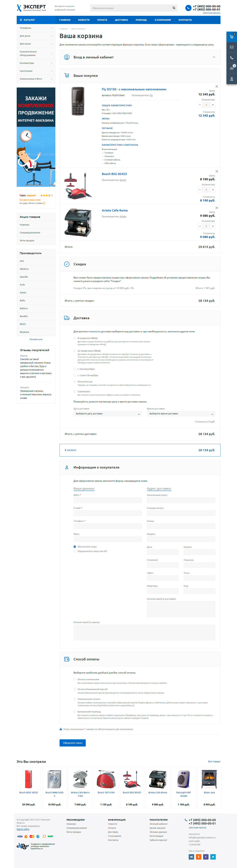Open the delivery date dropdown
This screenshot has width=237, height=868.
point(108,413)
